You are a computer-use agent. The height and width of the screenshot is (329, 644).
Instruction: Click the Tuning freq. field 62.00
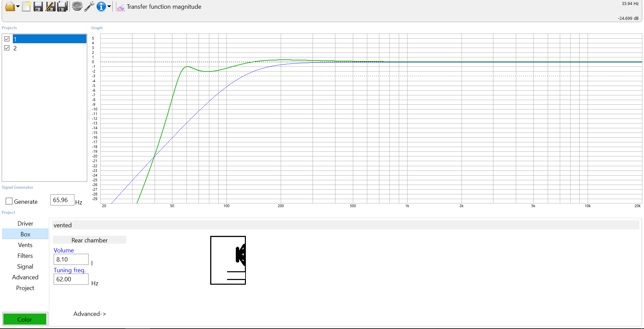pyautogui.click(x=71, y=279)
